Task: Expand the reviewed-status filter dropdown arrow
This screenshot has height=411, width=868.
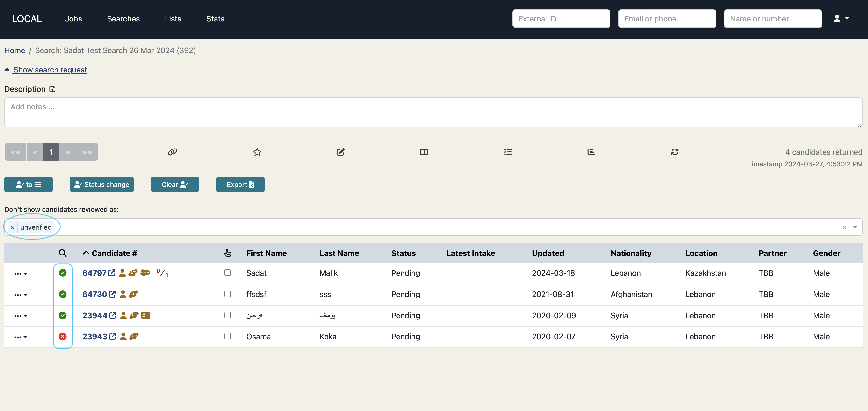Action: tap(855, 227)
